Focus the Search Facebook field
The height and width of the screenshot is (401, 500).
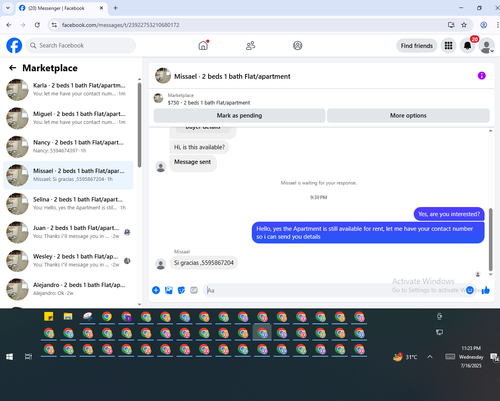pyautogui.click(x=81, y=45)
